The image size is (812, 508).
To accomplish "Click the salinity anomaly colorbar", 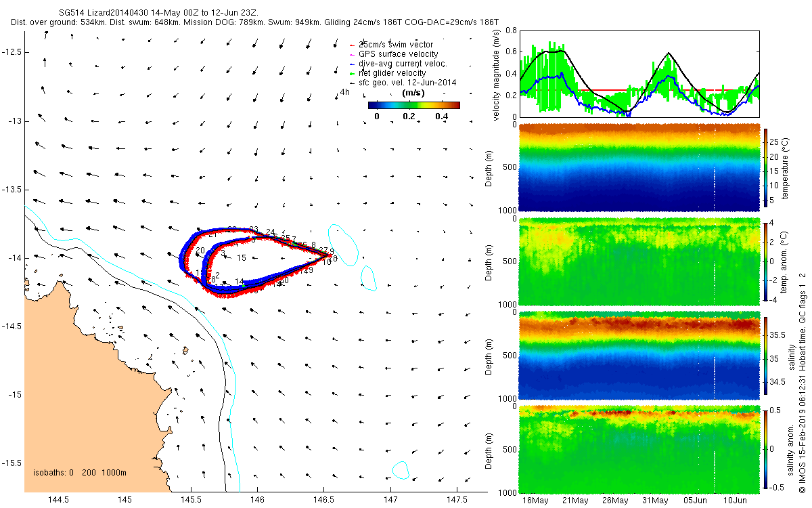I will [x=765, y=449].
